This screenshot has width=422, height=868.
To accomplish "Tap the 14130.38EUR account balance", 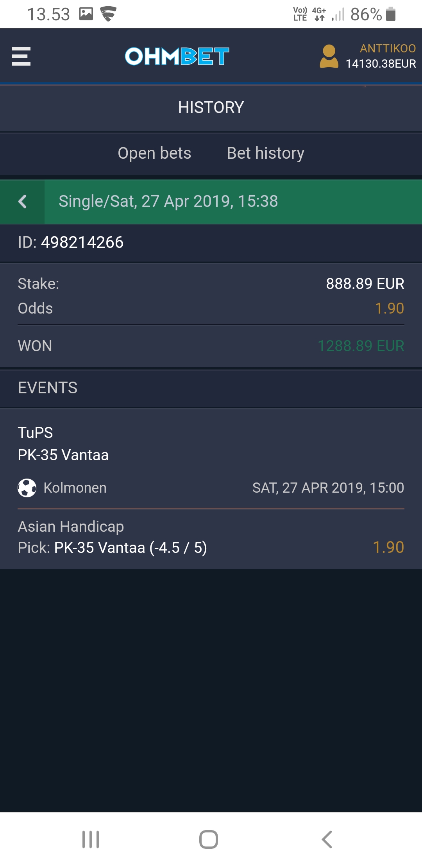I will click(x=381, y=64).
